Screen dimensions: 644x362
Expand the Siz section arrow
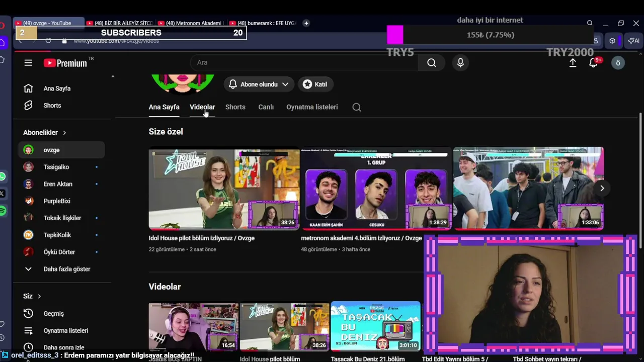(x=39, y=296)
